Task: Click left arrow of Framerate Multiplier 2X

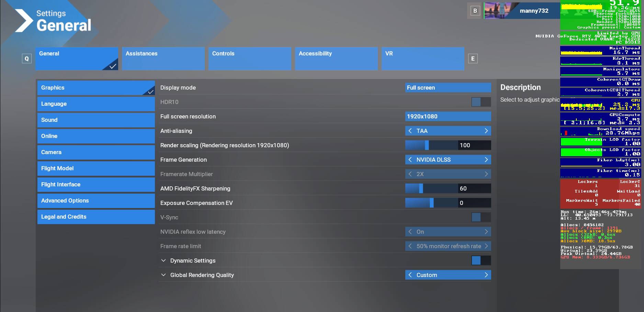Action: pyautogui.click(x=410, y=174)
